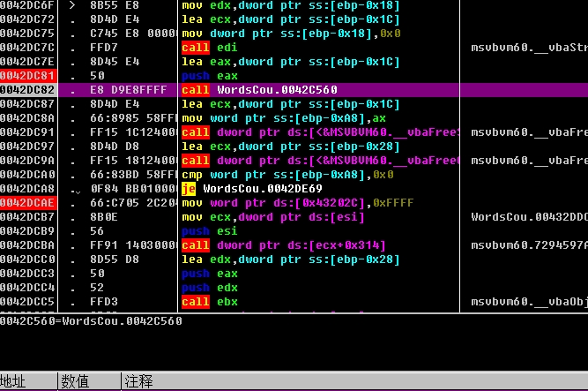Click hex bytes 'E8 D9E8FFFF'

tap(126, 90)
